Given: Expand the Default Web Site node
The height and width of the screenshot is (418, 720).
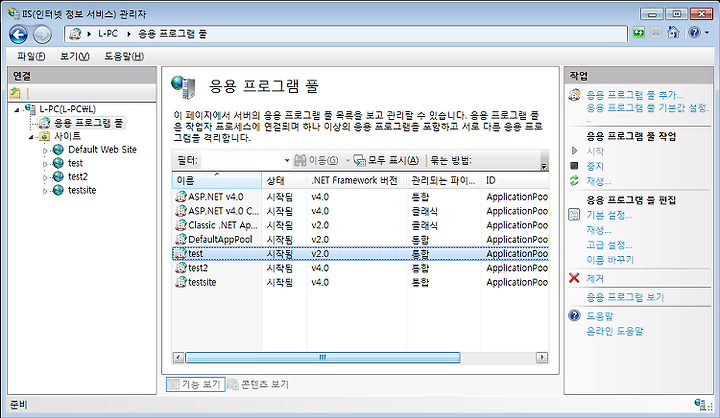Looking at the screenshot, I should click(45, 150).
